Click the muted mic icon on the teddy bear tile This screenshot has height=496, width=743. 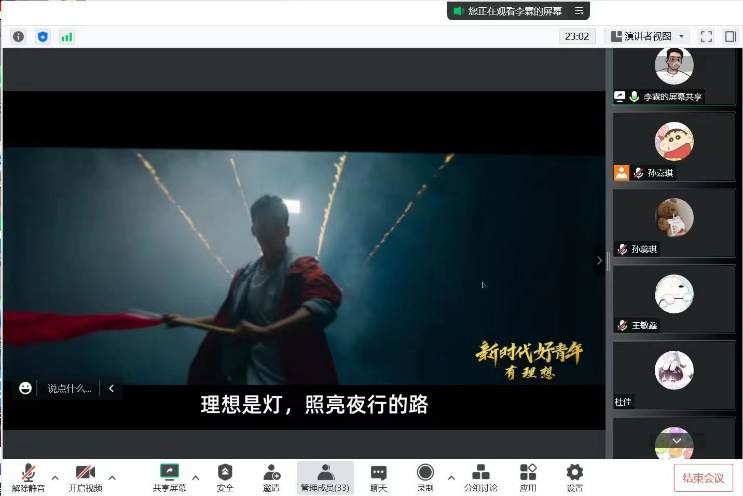click(x=622, y=249)
